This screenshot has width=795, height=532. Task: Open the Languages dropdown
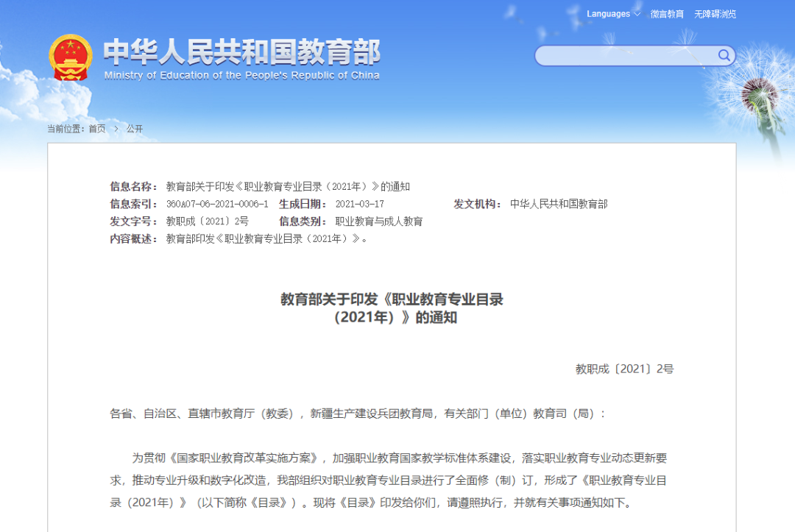(613, 14)
